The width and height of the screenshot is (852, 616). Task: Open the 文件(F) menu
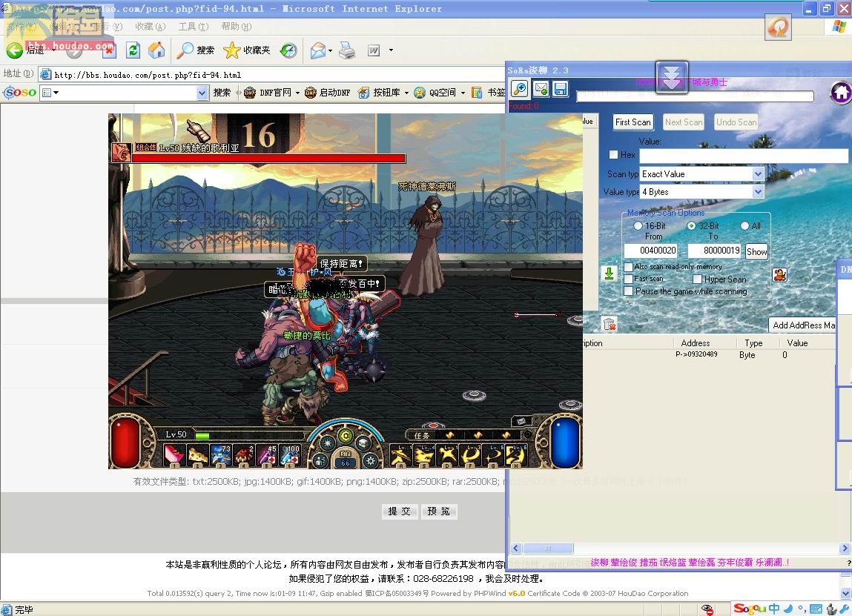click(x=21, y=26)
